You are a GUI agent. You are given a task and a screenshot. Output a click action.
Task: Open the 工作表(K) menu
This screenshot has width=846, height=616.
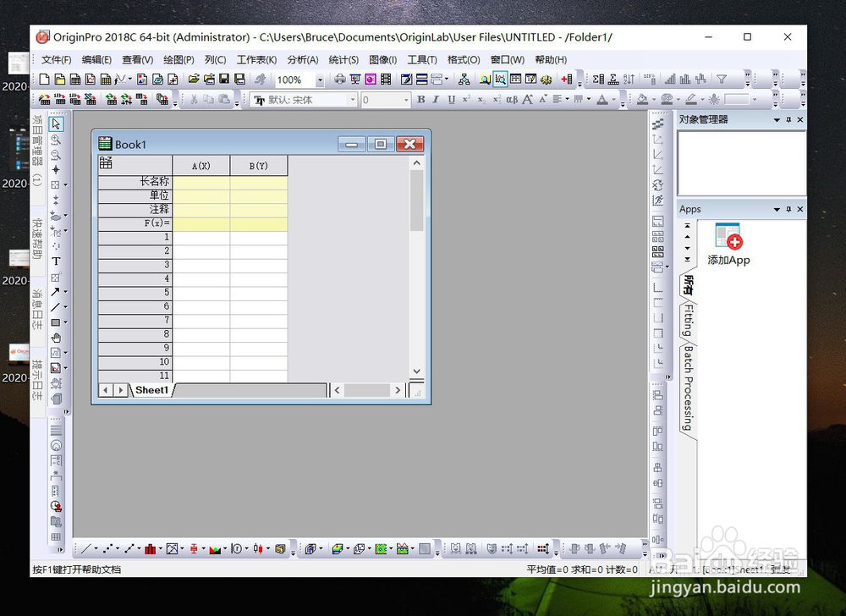tap(257, 60)
